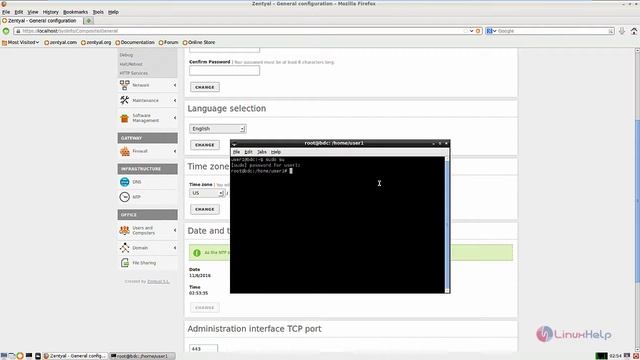Click the Confirm Password input field
Screen dimensions: 640x360
224,71
